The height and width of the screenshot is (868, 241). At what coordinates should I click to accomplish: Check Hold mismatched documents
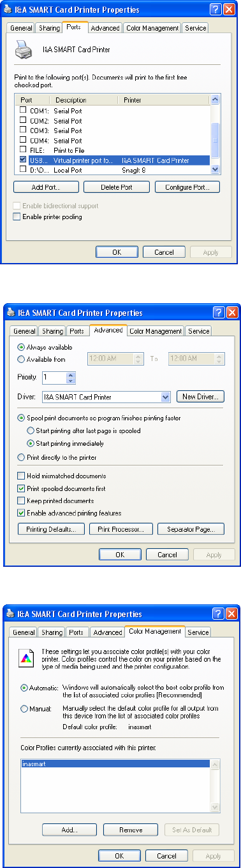coord(21,476)
